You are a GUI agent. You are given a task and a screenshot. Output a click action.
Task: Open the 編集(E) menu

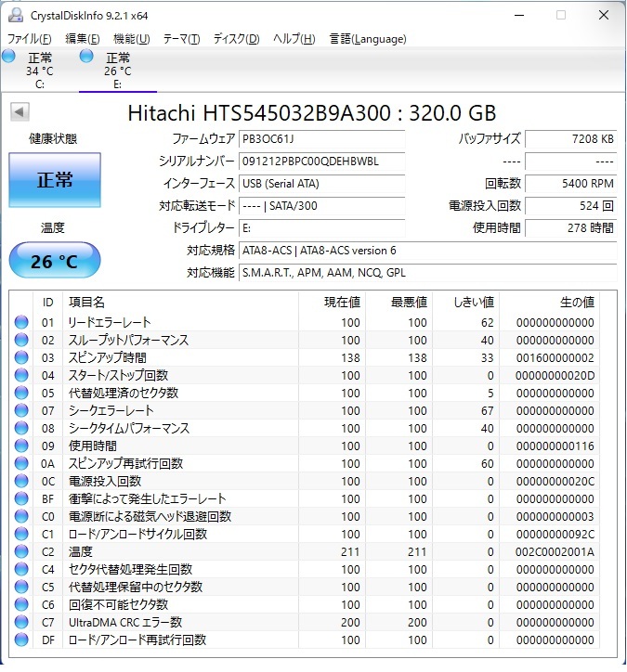click(83, 39)
